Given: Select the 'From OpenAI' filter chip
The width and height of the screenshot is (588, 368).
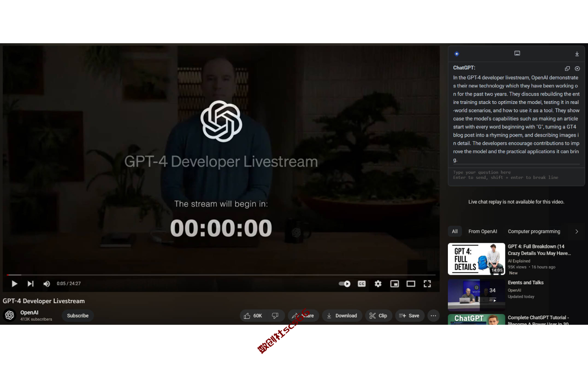Looking at the screenshot, I should pyautogui.click(x=483, y=231).
